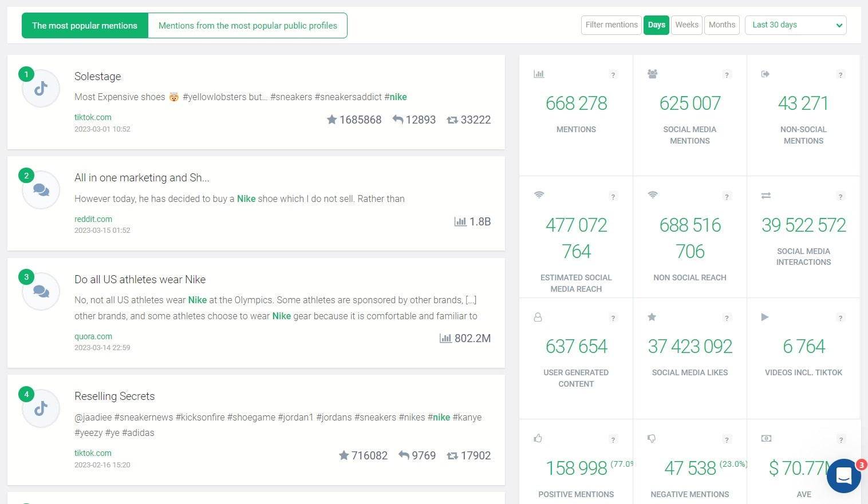This screenshot has width=868, height=504.
Task: Click the bar chart reach icon beside 802.2M
Action: tap(445, 338)
